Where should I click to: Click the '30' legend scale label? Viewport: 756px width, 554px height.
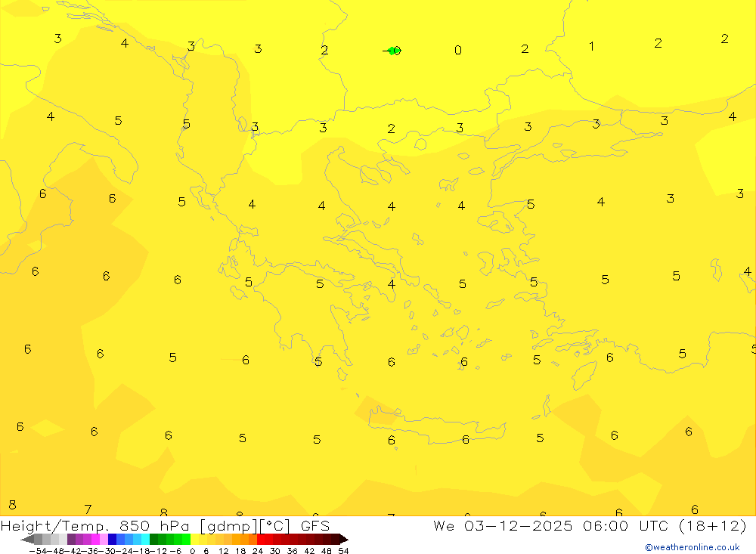[x=275, y=551]
